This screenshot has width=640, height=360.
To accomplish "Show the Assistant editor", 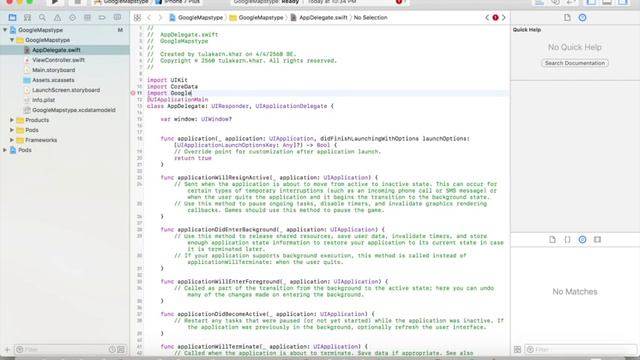I will (x=555, y=2).
